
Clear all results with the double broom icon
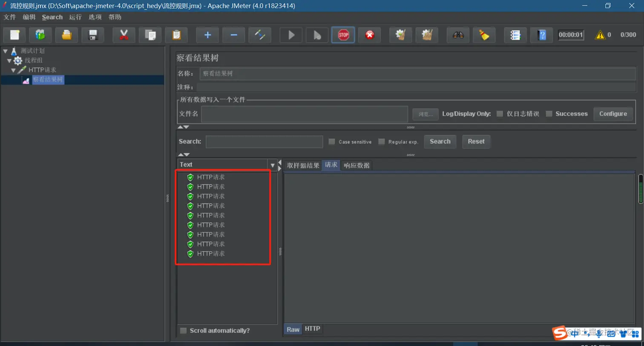pyautogui.click(x=427, y=35)
